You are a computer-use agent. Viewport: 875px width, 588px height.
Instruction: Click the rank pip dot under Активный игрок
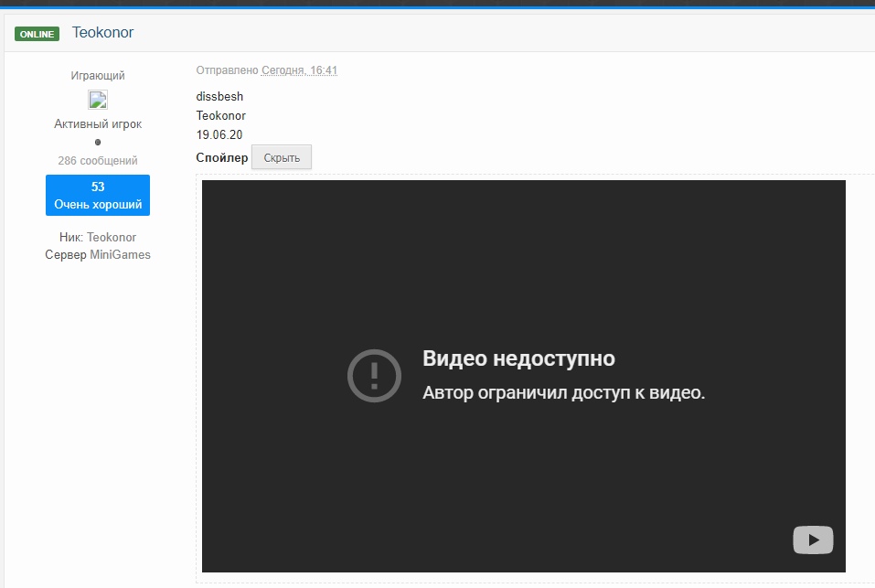point(98,142)
